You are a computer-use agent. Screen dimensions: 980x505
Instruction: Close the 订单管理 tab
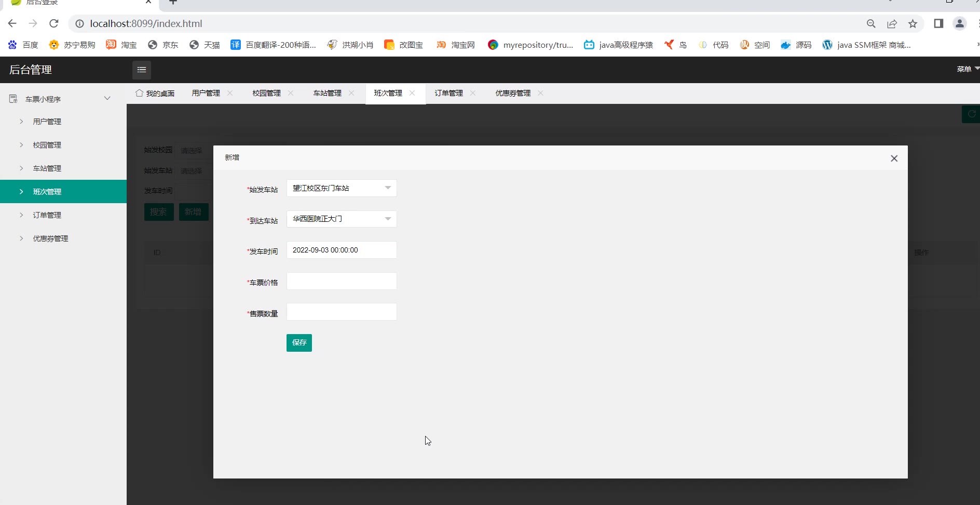tap(473, 93)
